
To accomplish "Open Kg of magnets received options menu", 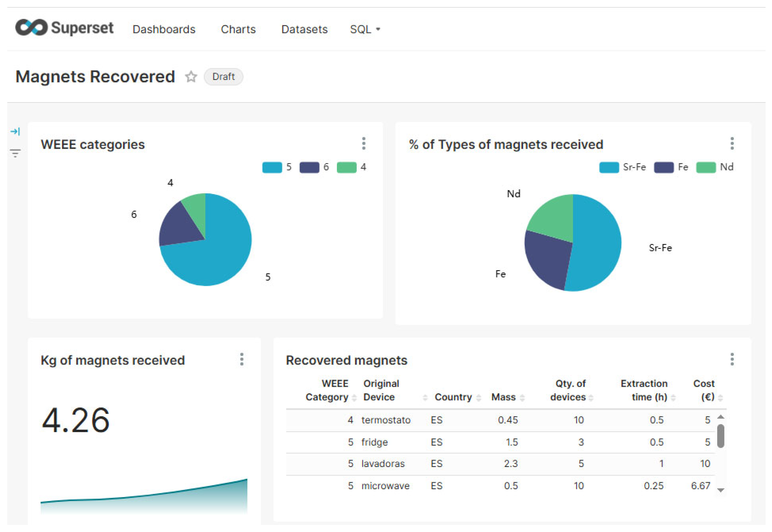I will 242,359.
